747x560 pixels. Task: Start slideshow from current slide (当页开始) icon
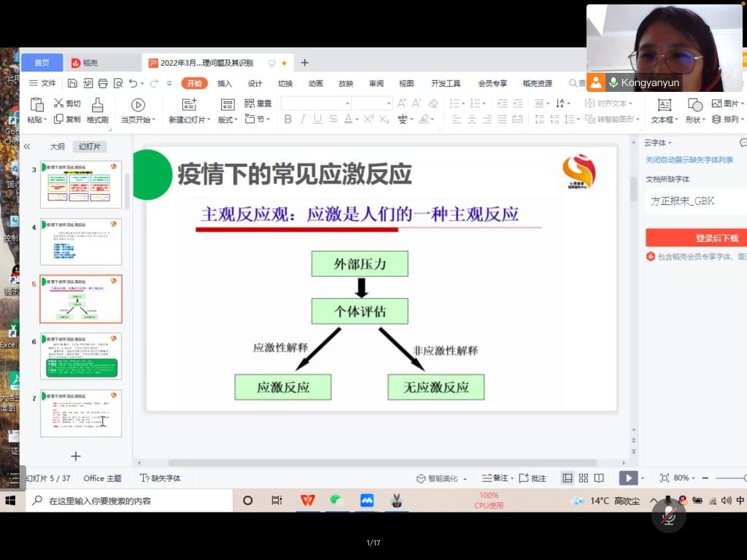coord(138,105)
